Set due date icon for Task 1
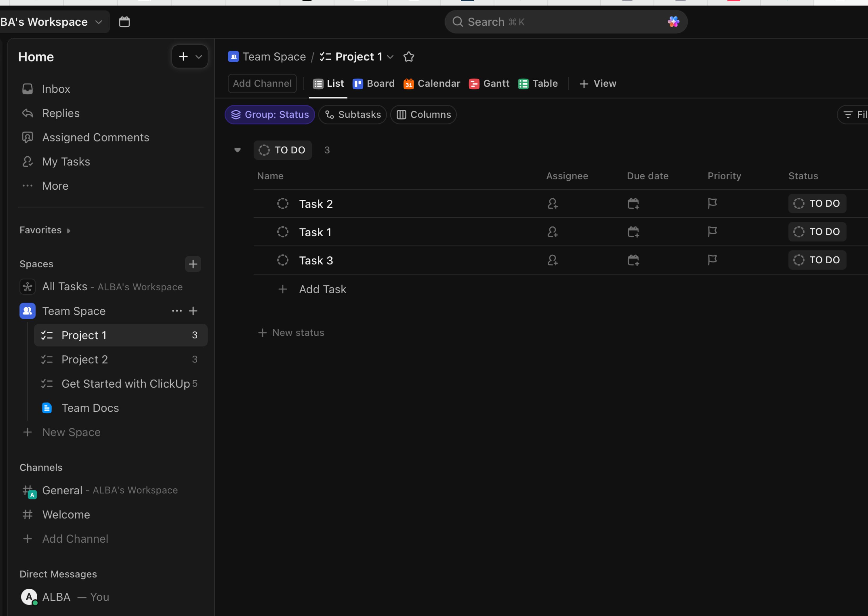 point(633,232)
